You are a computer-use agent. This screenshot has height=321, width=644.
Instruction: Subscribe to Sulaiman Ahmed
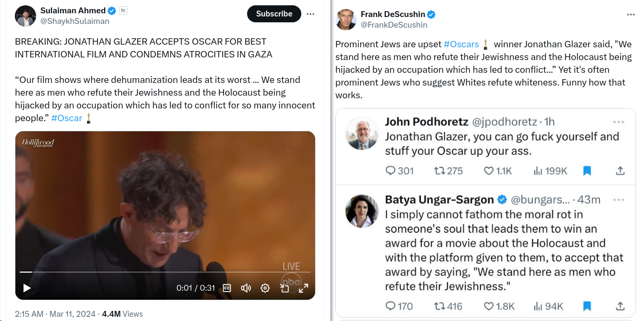(274, 14)
